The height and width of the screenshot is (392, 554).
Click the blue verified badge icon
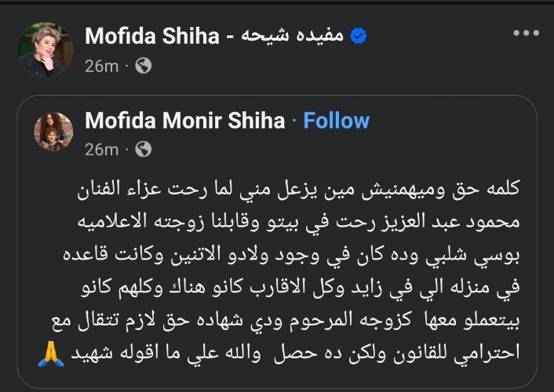point(356,36)
